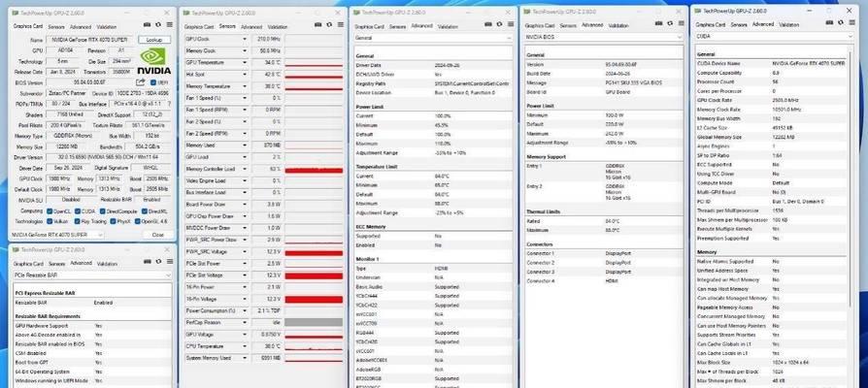Click 'Compute Capability' row in CUDA window
This screenshot has width=868, height=388.
click(x=771, y=73)
